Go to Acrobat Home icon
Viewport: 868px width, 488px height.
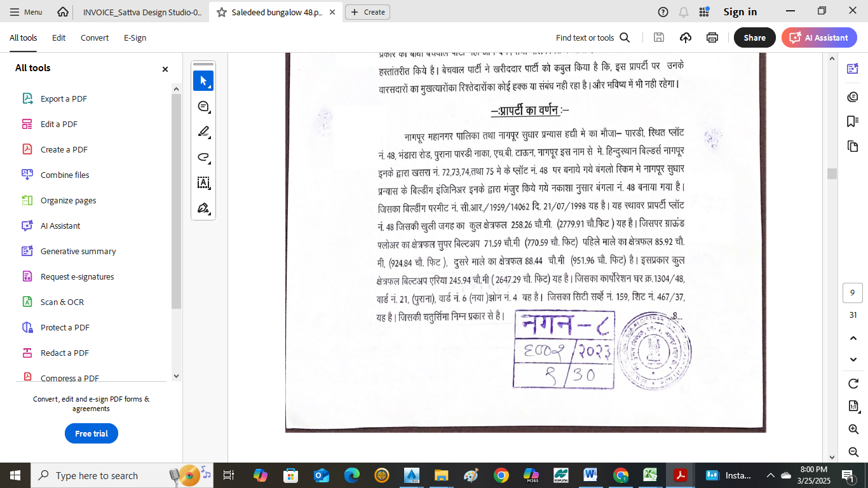63,12
